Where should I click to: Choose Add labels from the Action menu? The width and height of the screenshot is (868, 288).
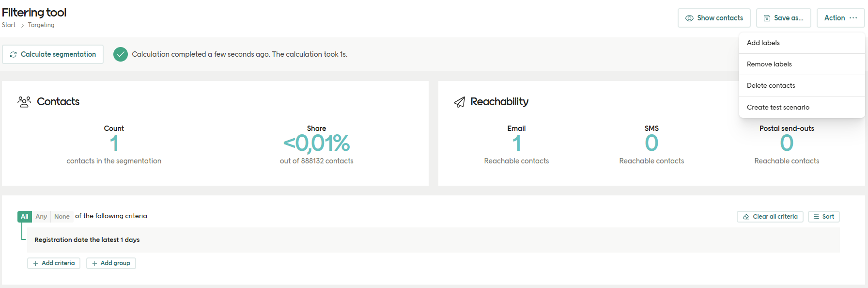pos(763,43)
